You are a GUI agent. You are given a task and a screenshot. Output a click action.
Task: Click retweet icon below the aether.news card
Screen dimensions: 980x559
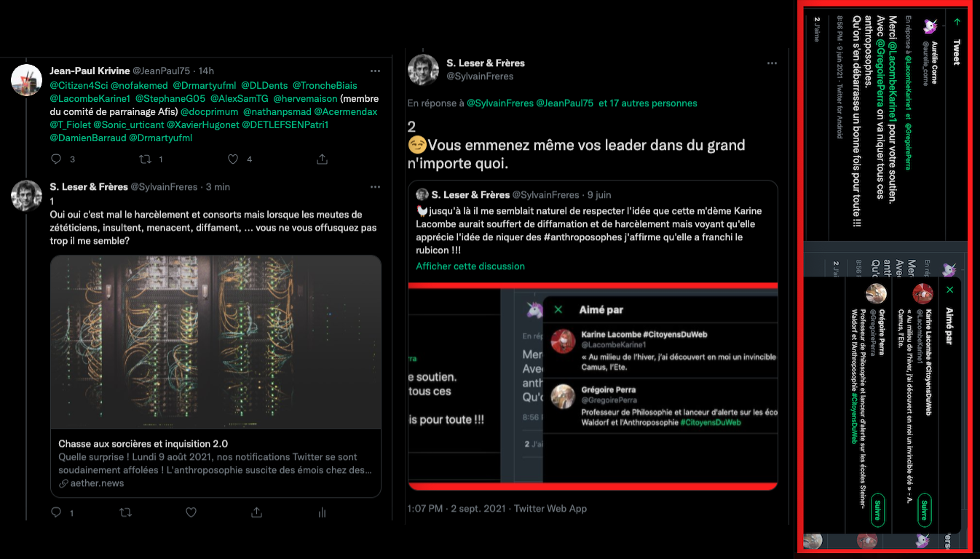point(125,512)
